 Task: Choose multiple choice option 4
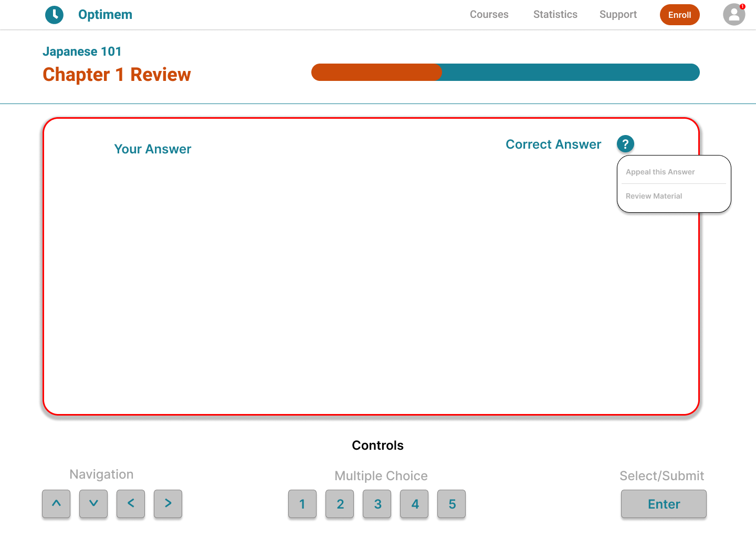(x=414, y=504)
